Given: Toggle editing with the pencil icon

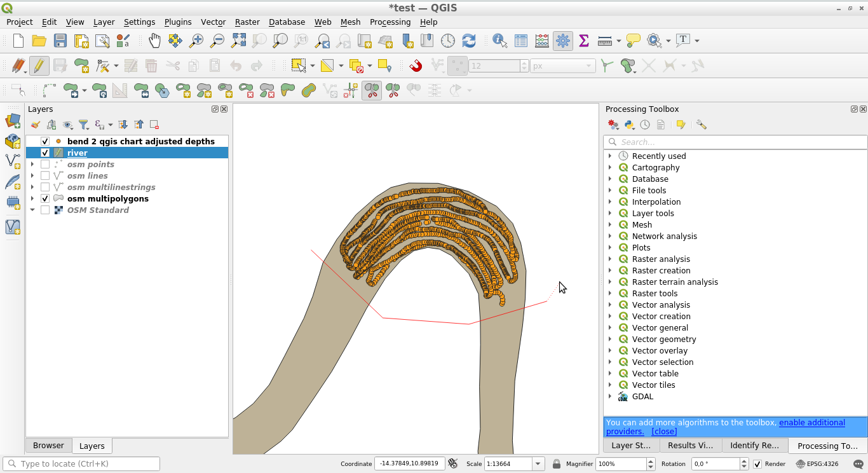Looking at the screenshot, I should click(x=39, y=65).
